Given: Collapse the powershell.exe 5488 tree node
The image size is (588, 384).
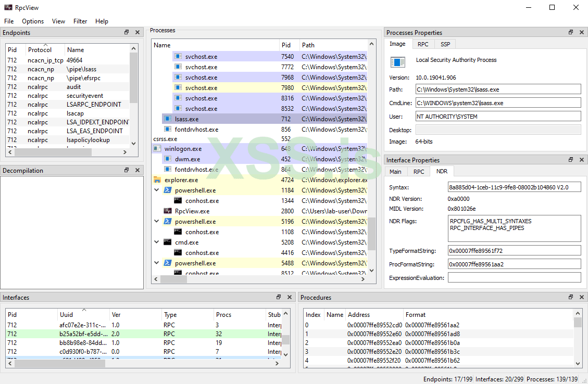Looking at the screenshot, I should 157,263.
